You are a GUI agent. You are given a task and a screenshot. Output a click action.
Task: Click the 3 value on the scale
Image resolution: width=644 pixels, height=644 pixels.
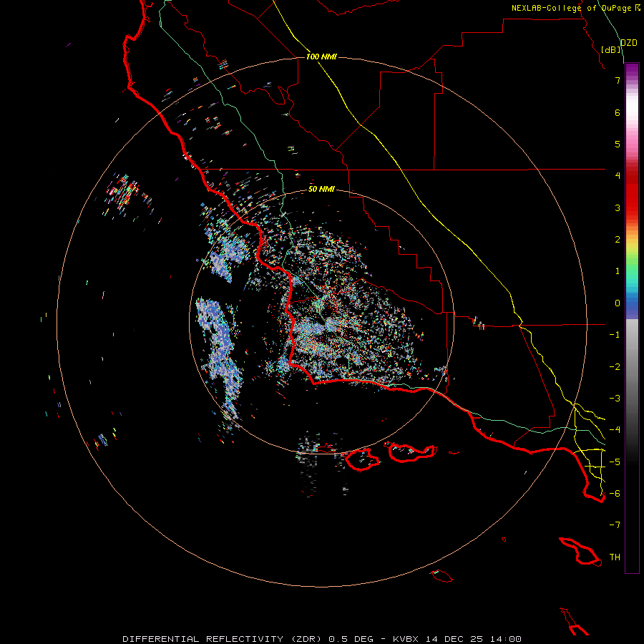coord(618,208)
